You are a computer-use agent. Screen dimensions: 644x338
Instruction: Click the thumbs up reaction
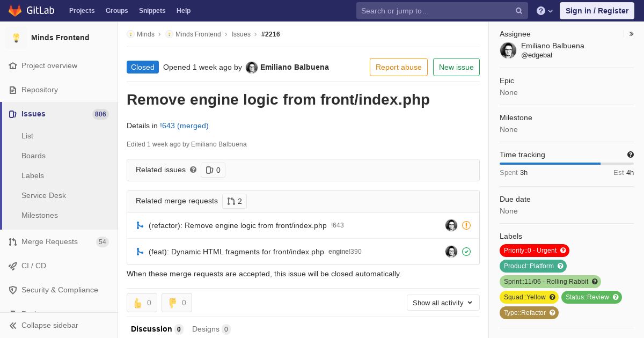click(142, 303)
